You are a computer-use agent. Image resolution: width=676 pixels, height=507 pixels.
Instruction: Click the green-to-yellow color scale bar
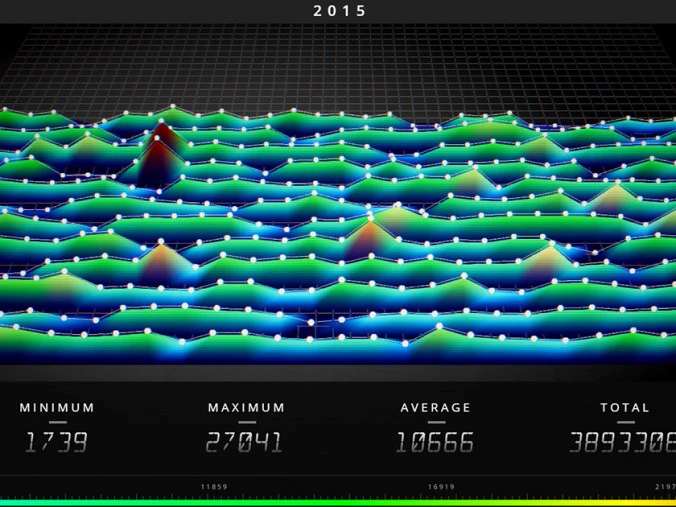pyautogui.click(x=338, y=503)
